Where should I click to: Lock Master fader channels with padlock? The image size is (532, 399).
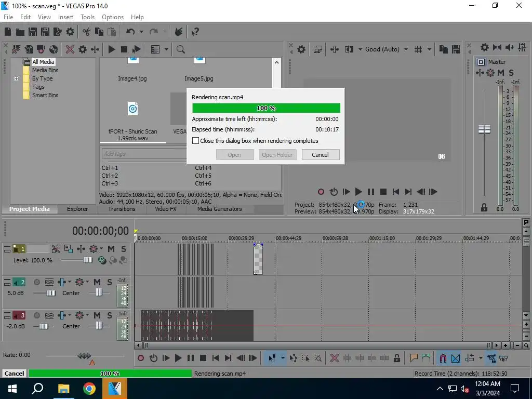click(484, 208)
